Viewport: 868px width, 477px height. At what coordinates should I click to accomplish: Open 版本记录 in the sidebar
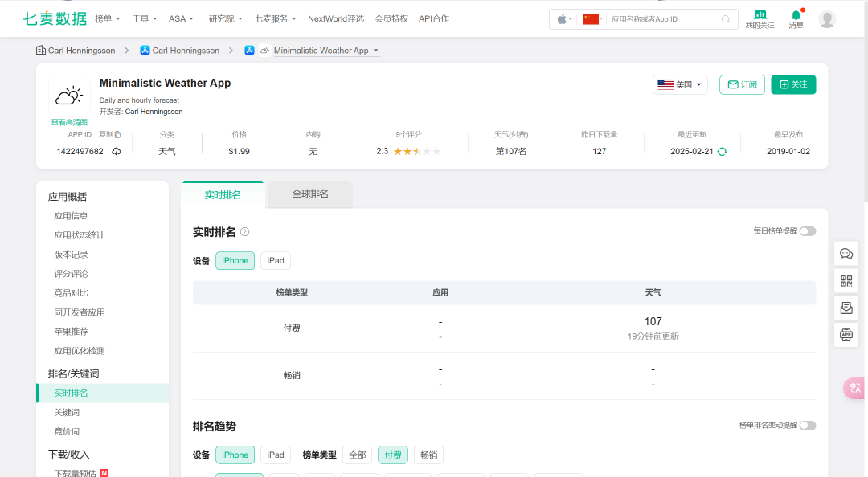(71, 255)
